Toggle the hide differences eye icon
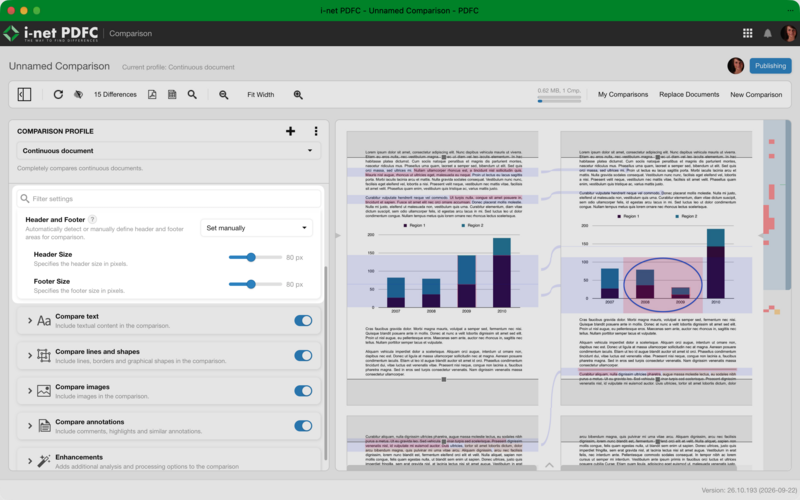Screen dimensions: 800x500 78,94
